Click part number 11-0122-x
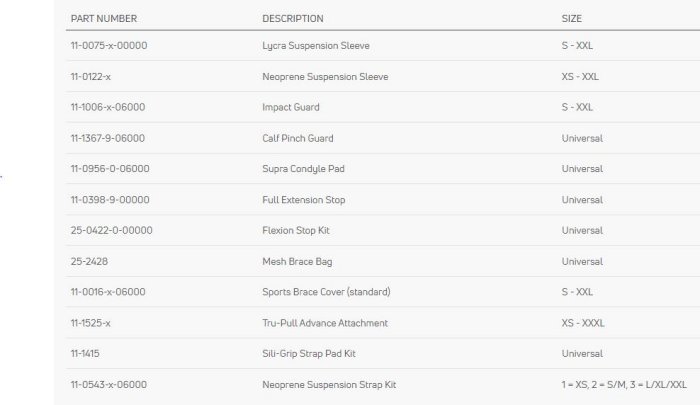Screen dimensions: 700x405 click(x=90, y=77)
